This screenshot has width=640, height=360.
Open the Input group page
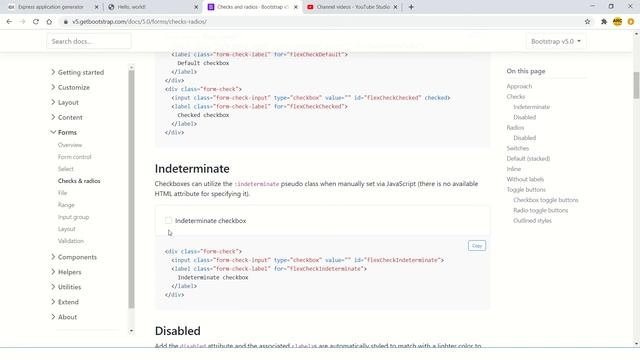coord(73,217)
